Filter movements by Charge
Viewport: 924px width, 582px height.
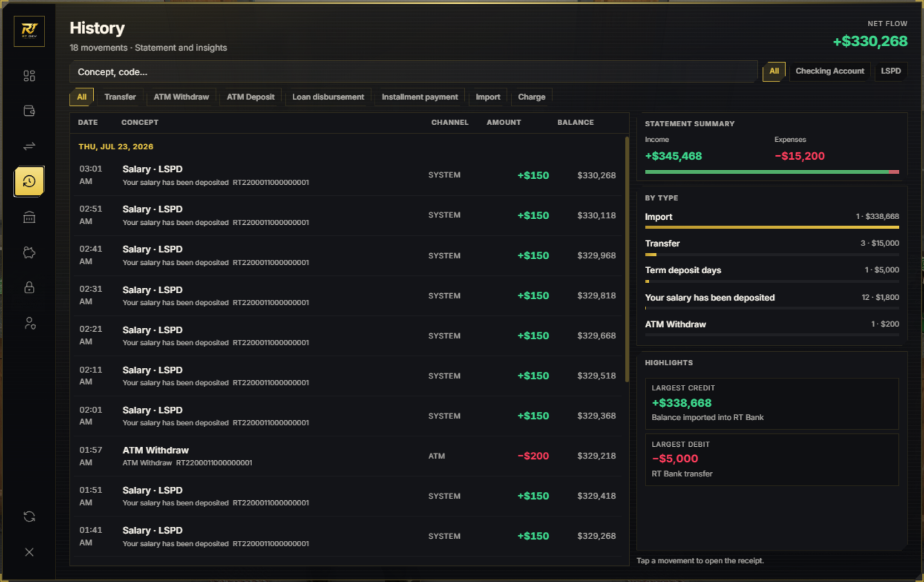[532, 97]
